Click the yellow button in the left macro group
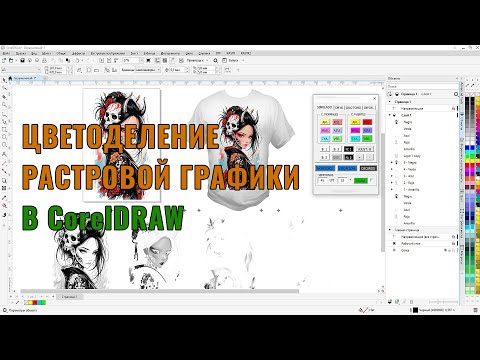This screenshot has height=360, width=480. click(325, 122)
